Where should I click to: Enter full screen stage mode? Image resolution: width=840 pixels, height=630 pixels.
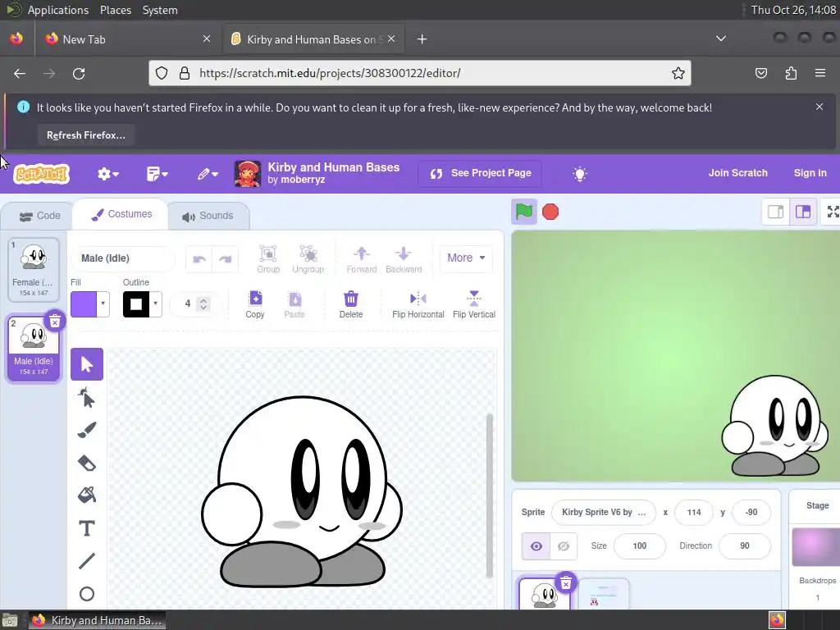click(x=833, y=212)
